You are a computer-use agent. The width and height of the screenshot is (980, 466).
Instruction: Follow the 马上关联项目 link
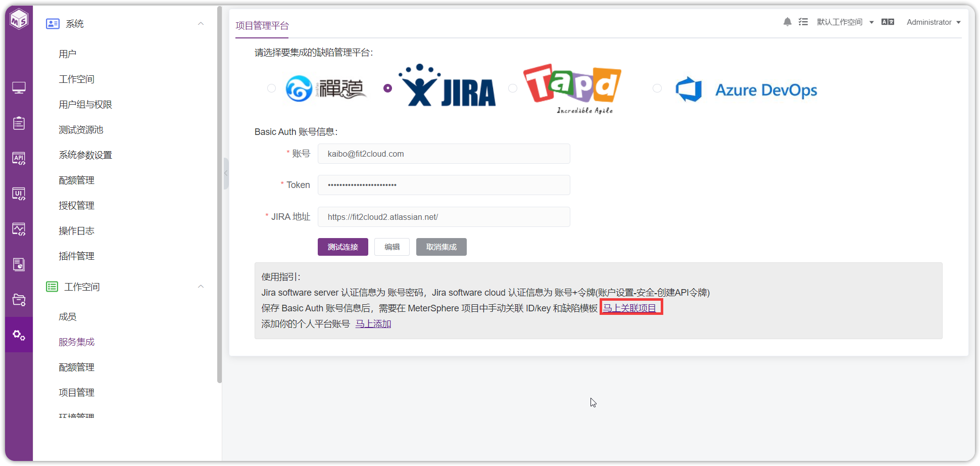tap(630, 308)
